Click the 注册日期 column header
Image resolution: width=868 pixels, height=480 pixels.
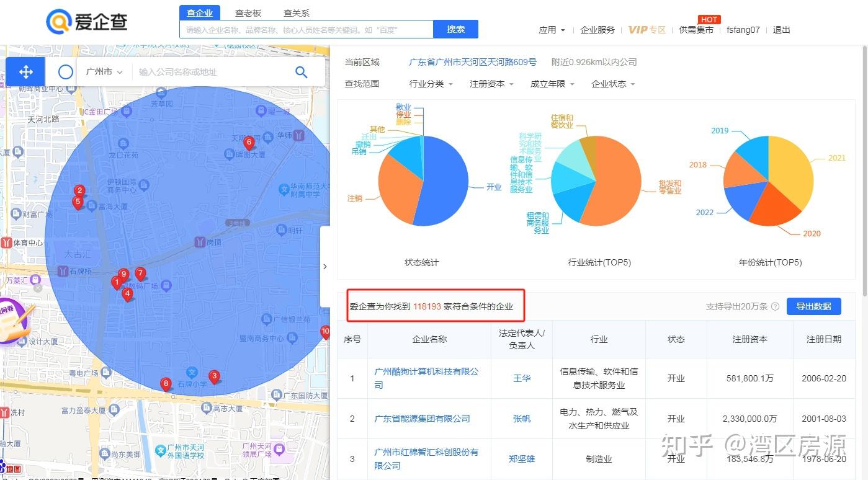(824, 339)
